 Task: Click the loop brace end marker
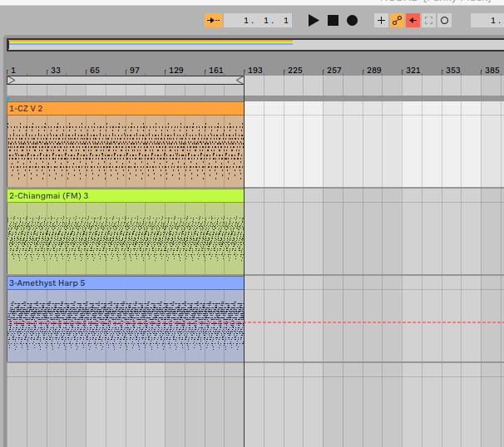(x=240, y=80)
